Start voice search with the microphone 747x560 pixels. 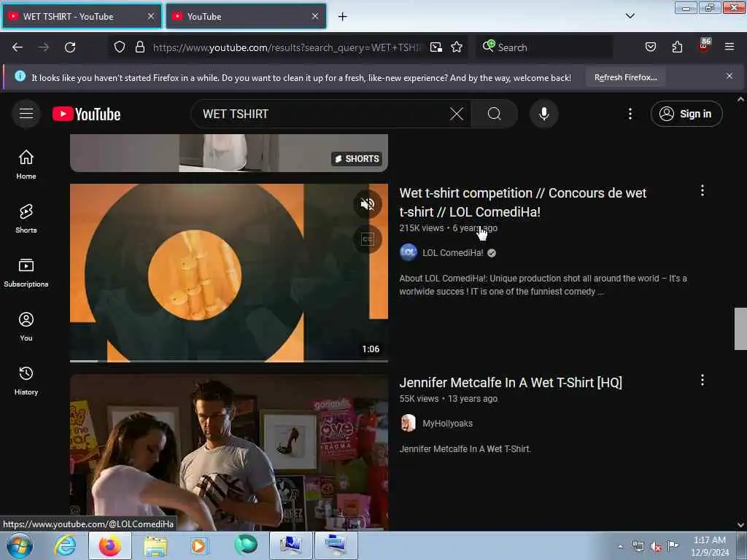(x=543, y=114)
